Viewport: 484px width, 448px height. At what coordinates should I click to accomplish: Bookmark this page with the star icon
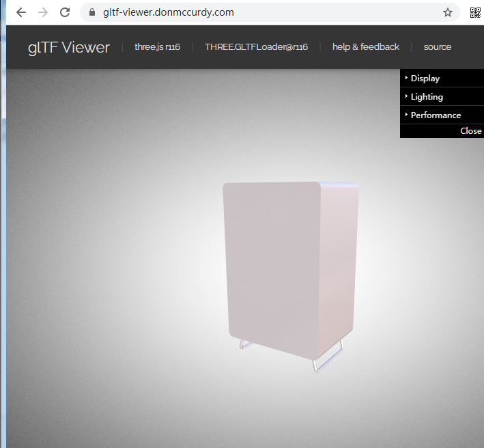coord(448,12)
